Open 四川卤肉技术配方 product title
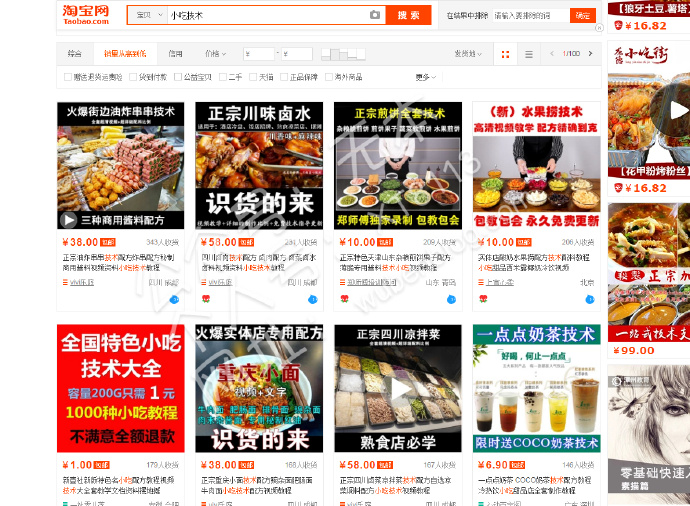 [x=259, y=262]
